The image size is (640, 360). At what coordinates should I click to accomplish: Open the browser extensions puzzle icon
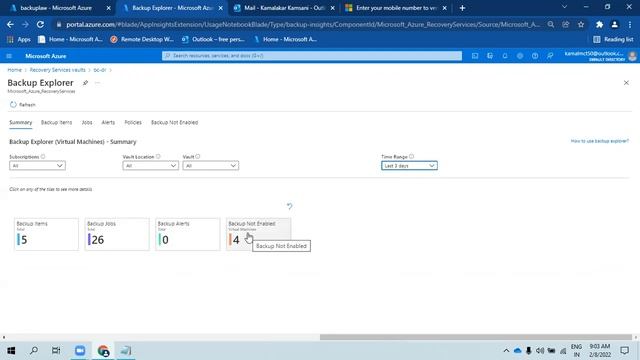(599, 24)
